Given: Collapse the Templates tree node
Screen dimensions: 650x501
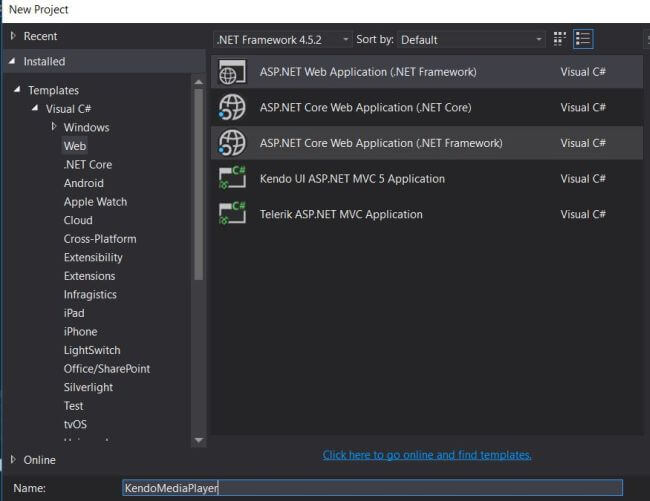Looking at the screenshot, I should 17,90.
